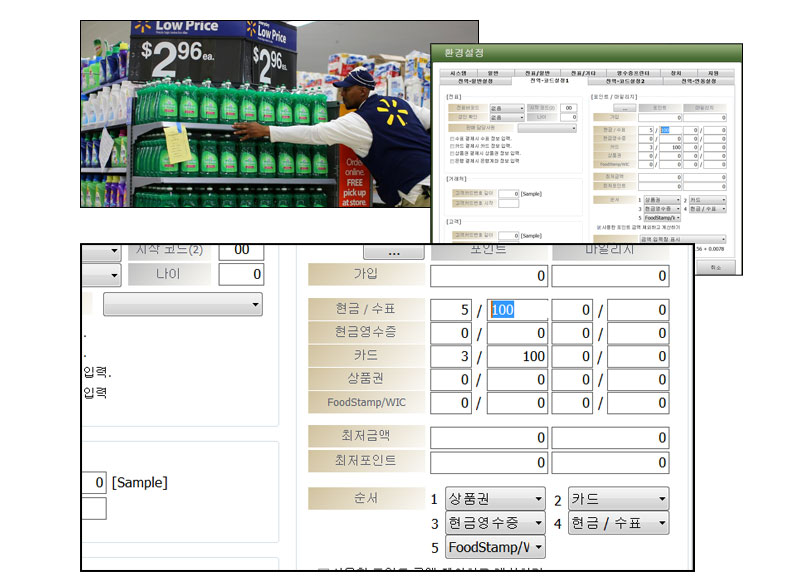Screen dimensions: 800x585
Task: Click the 최저금액 mileage field in the enlarged view
Action: click(x=610, y=437)
